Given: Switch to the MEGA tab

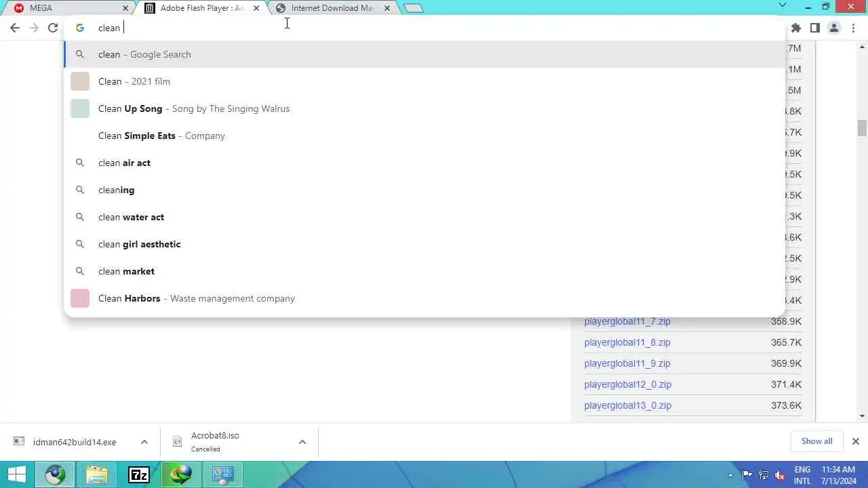Looking at the screenshot, I should pos(68,8).
